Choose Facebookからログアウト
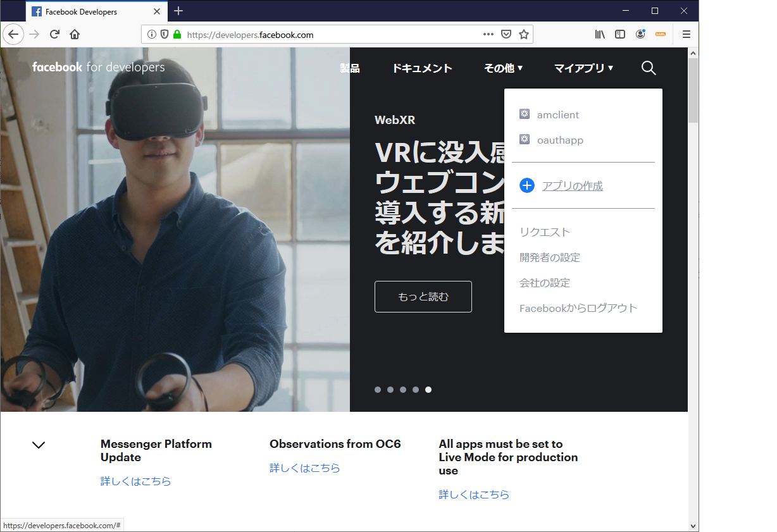This screenshot has width=777, height=532. point(578,308)
